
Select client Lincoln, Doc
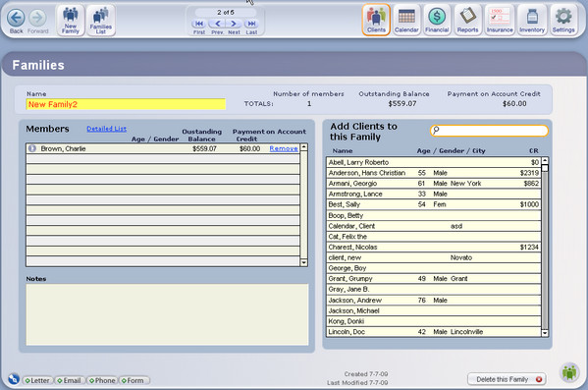434,332
